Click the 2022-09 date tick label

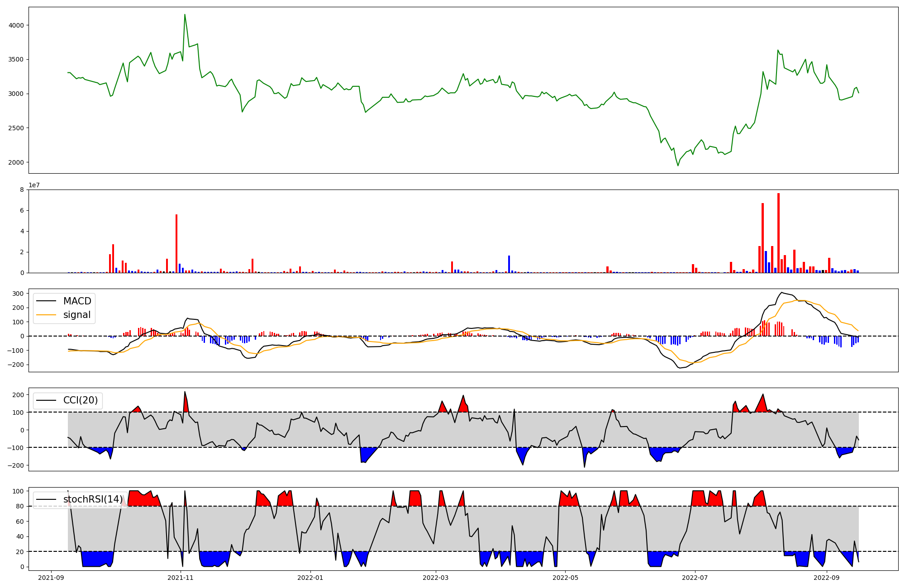coord(826,578)
